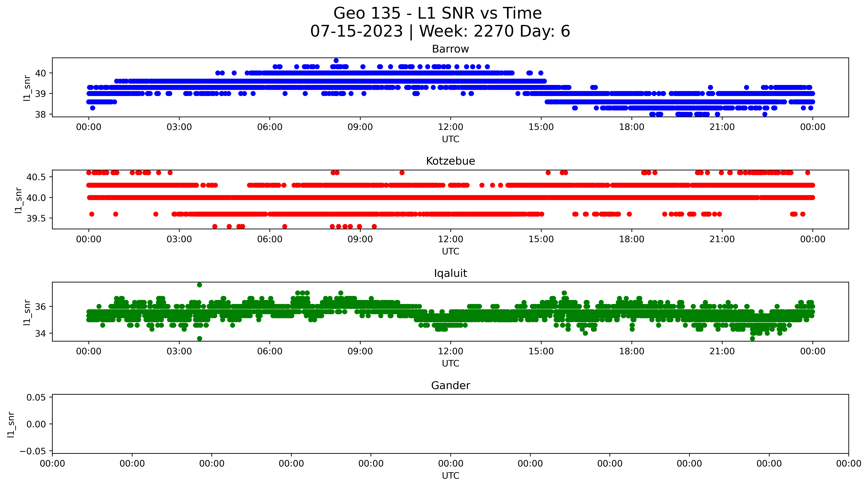Click the '21:00' tick label under Iqaluit plot

[722, 351]
